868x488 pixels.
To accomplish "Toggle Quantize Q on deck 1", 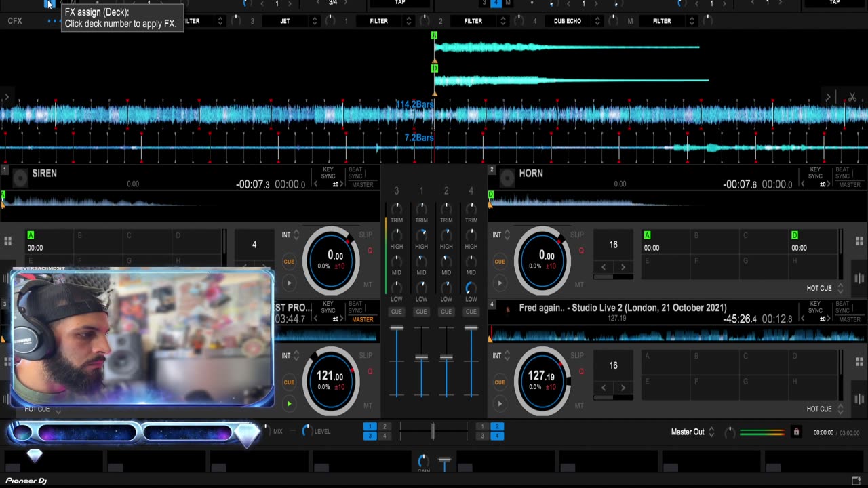I will 370,251.
